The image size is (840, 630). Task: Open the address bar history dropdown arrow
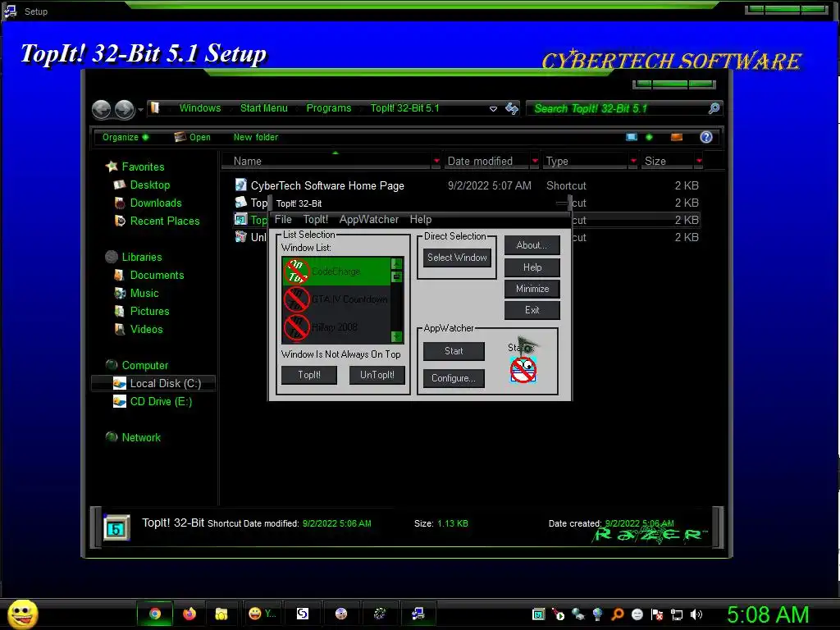point(493,109)
